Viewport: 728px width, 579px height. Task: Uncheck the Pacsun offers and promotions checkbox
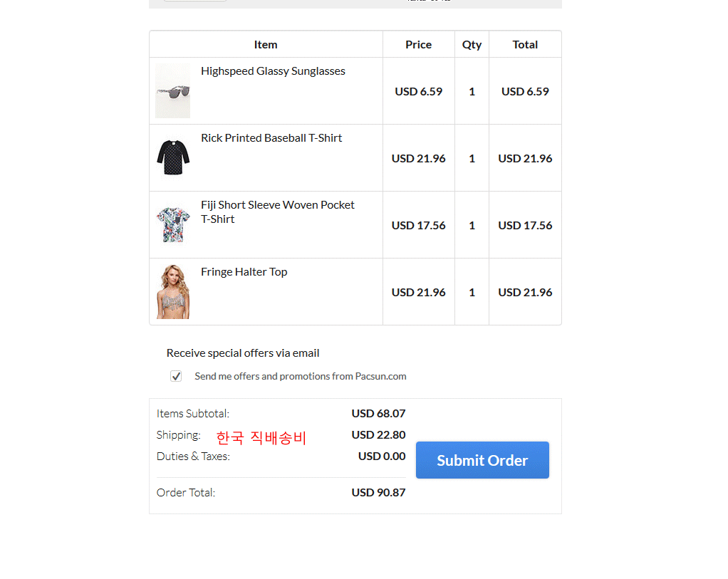[x=176, y=376]
